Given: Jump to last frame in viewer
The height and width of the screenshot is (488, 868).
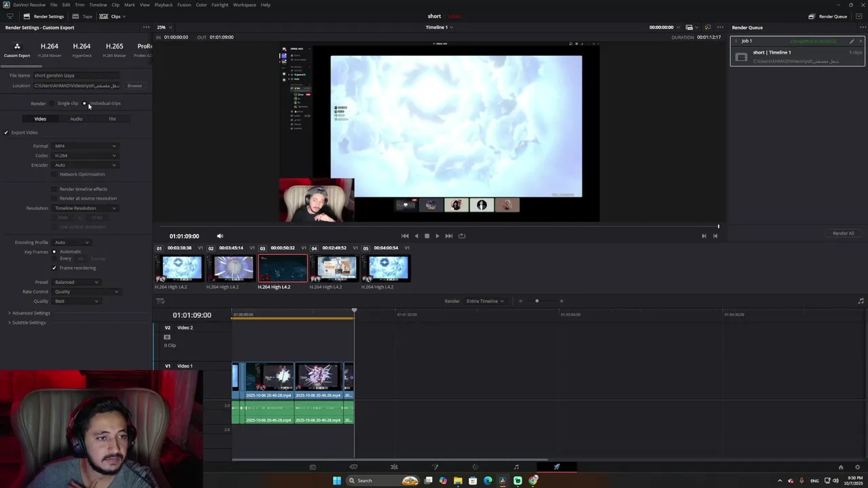Looking at the screenshot, I should pos(449,236).
